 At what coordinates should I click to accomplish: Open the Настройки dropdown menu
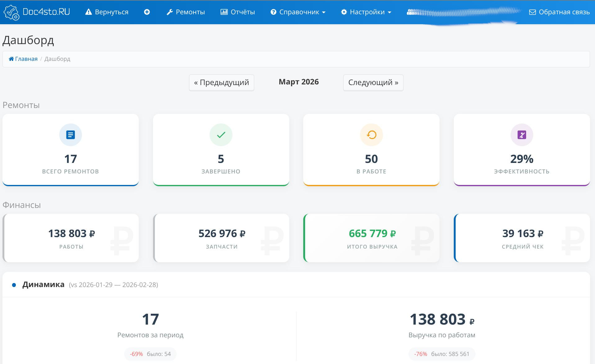[366, 12]
